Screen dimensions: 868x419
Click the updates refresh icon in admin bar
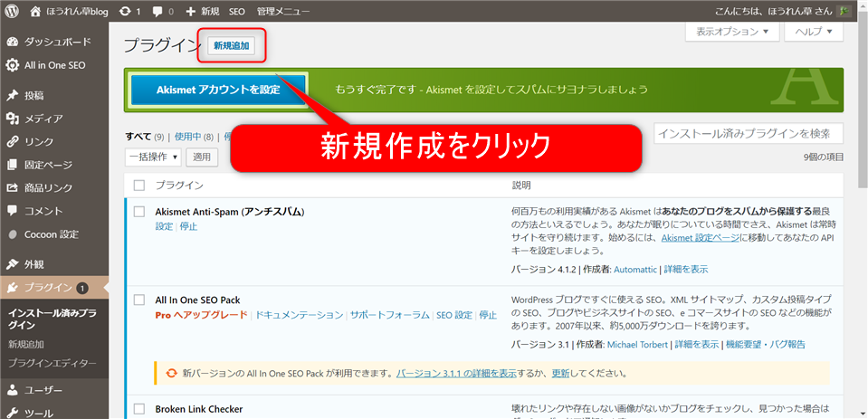tap(126, 11)
